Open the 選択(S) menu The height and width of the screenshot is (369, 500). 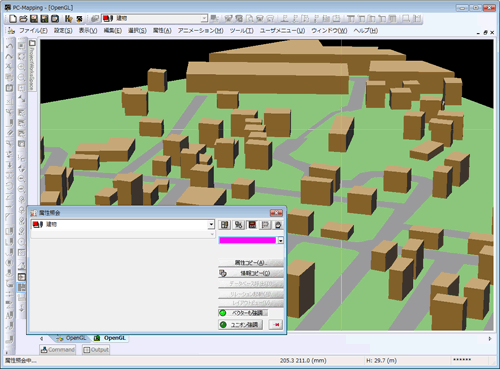coord(137,31)
